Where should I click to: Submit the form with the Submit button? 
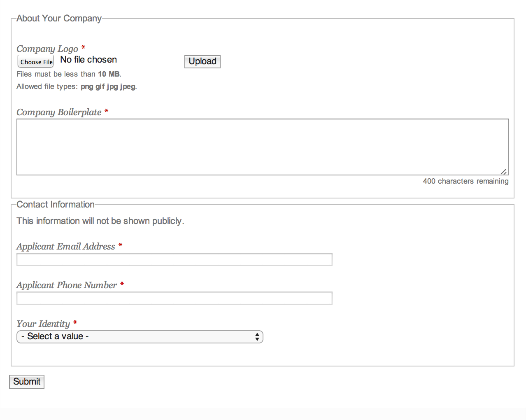point(27,382)
